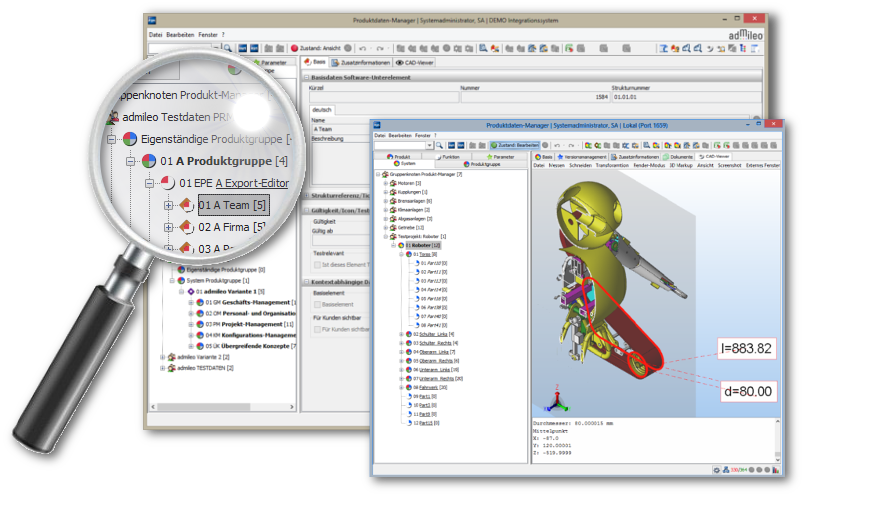The image size is (876, 529).
Task: Click the redo arrow in front window toolbar
Action: pyautogui.click(x=571, y=145)
